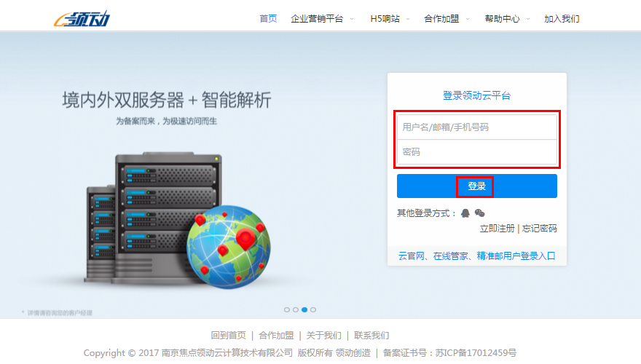Click the 回到首页 footer link
This screenshot has height=364, width=641.
(229, 336)
